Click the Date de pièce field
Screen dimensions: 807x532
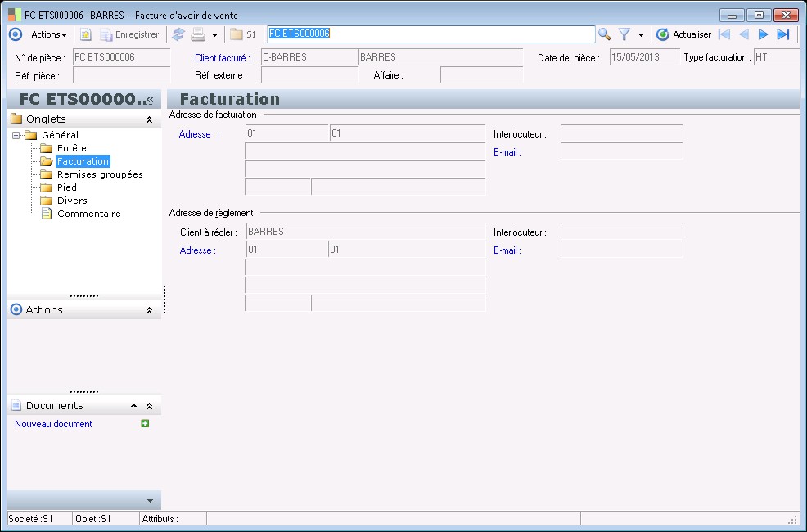[644, 57]
